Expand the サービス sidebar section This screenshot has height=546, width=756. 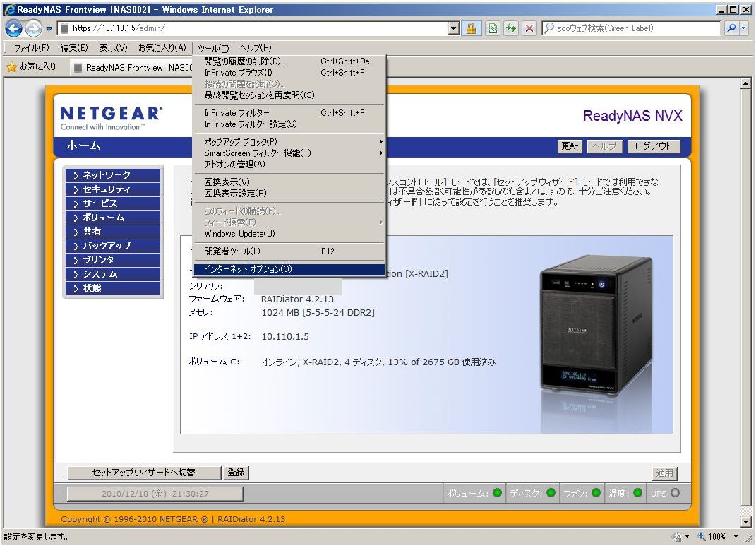pyautogui.click(x=113, y=203)
